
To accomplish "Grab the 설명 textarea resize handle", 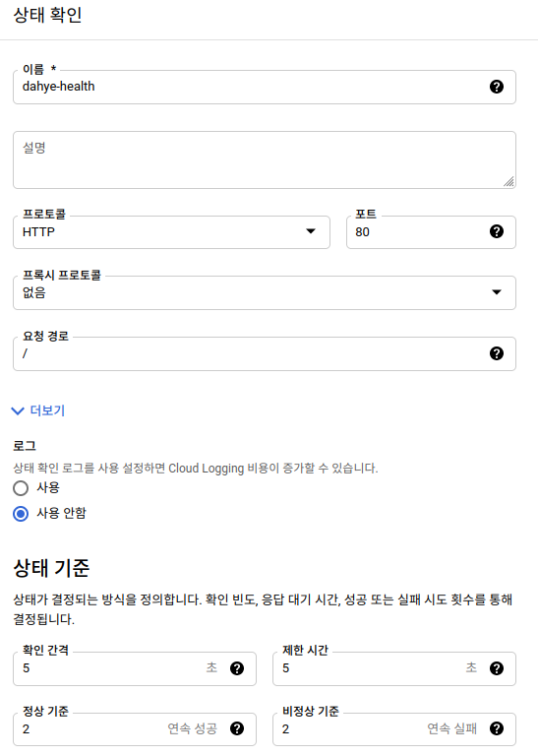I will tap(509, 182).
